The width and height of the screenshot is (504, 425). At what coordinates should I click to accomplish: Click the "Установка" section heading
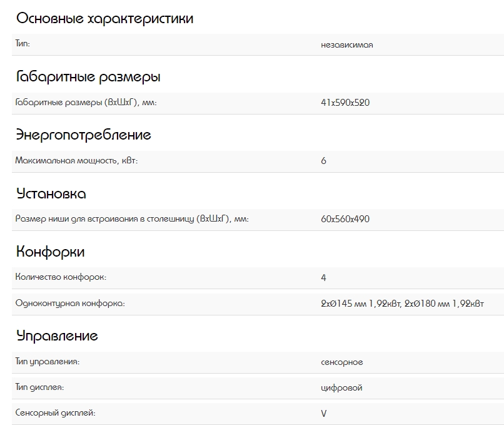pos(51,193)
